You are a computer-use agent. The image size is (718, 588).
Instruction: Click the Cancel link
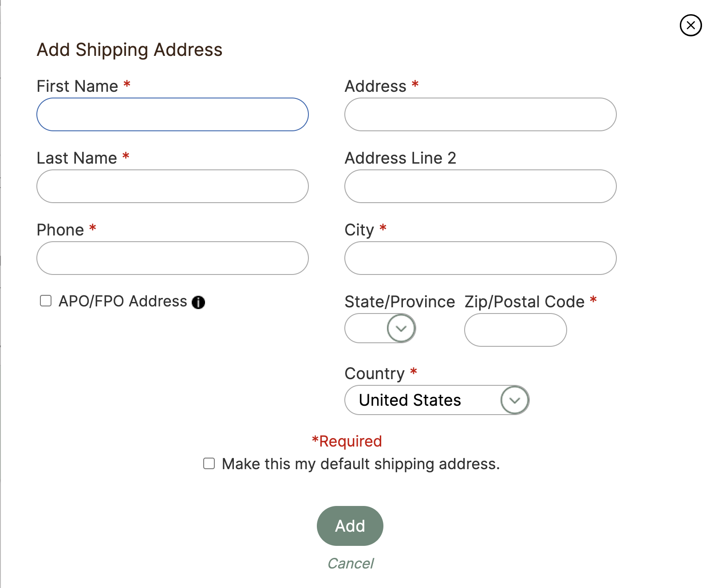[351, 564]
